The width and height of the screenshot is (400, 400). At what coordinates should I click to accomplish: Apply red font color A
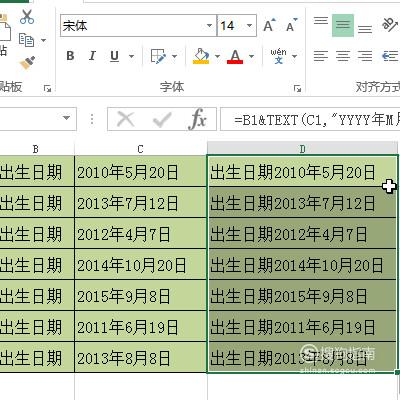[235, 56]
